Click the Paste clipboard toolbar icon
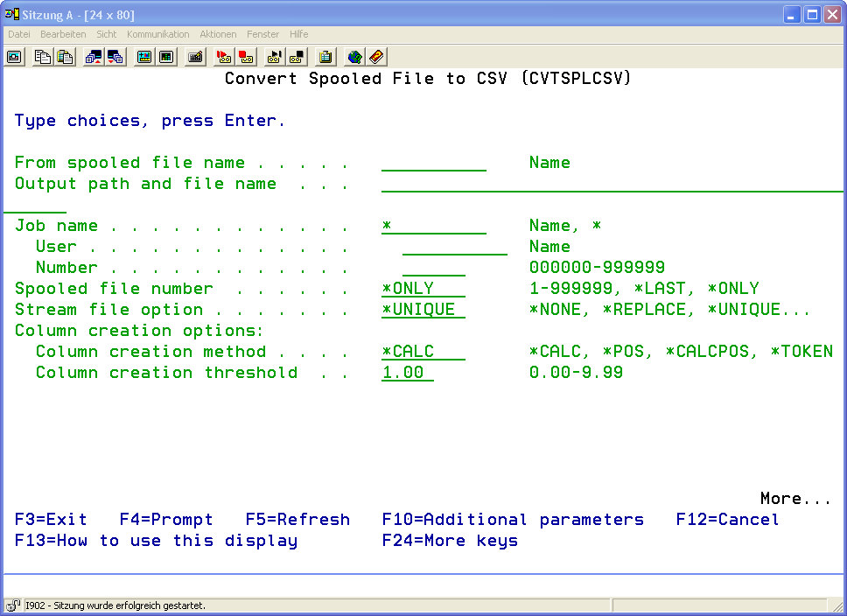This screenshot has height=616, width=847. [x=65, y=57]
